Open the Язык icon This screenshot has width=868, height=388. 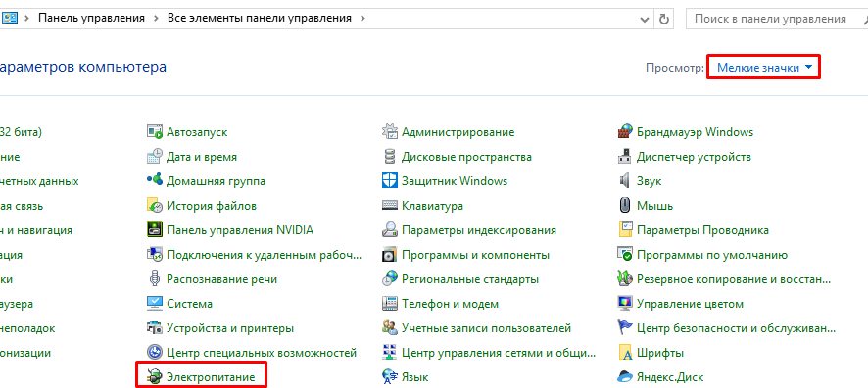[390, 377]
